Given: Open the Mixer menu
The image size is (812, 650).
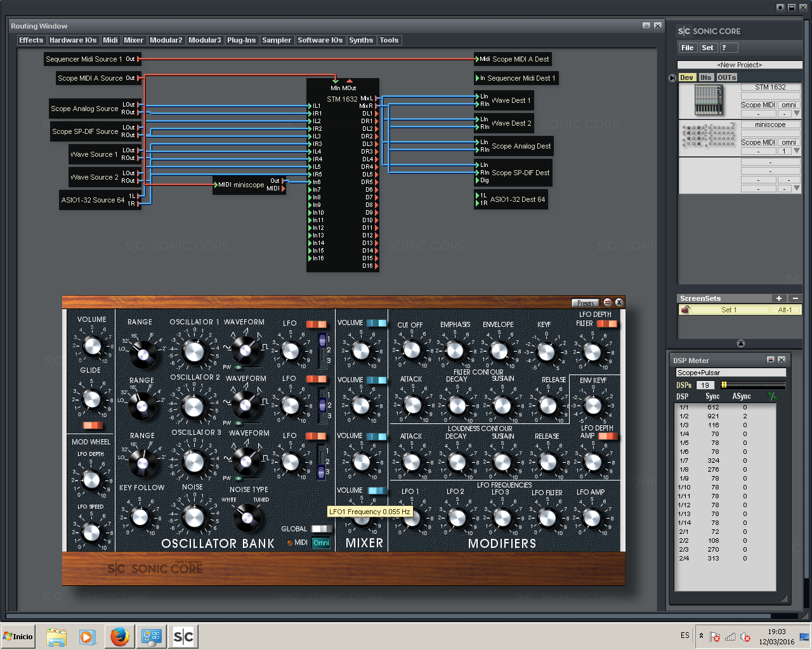Looking at the screenshot, I should (x=133, y=40).
